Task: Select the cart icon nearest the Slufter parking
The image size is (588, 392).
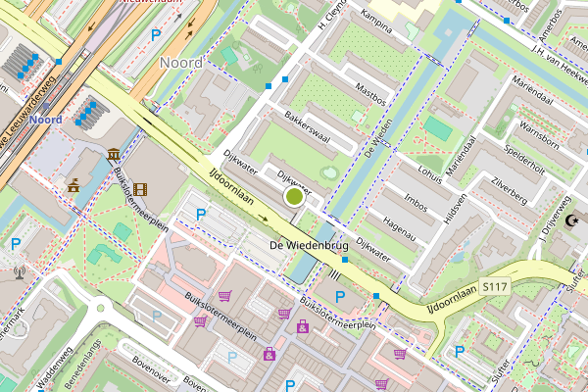Action: [x=400, y=354]
